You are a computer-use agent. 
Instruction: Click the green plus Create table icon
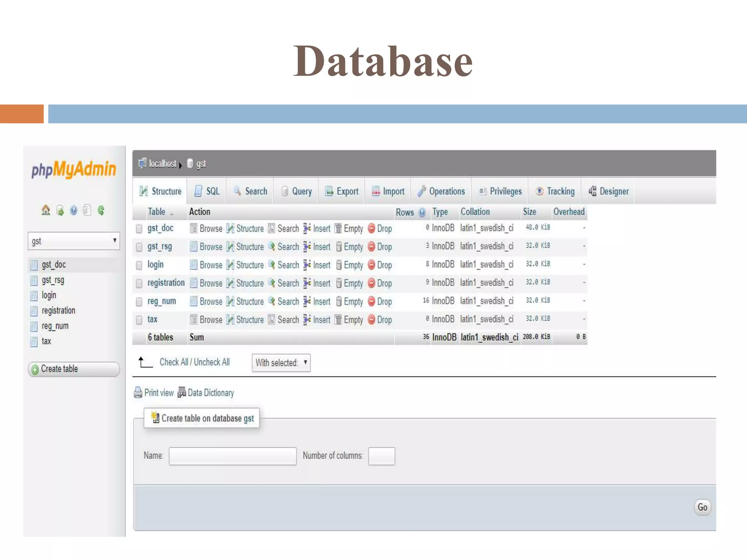[x=35, y=370]
